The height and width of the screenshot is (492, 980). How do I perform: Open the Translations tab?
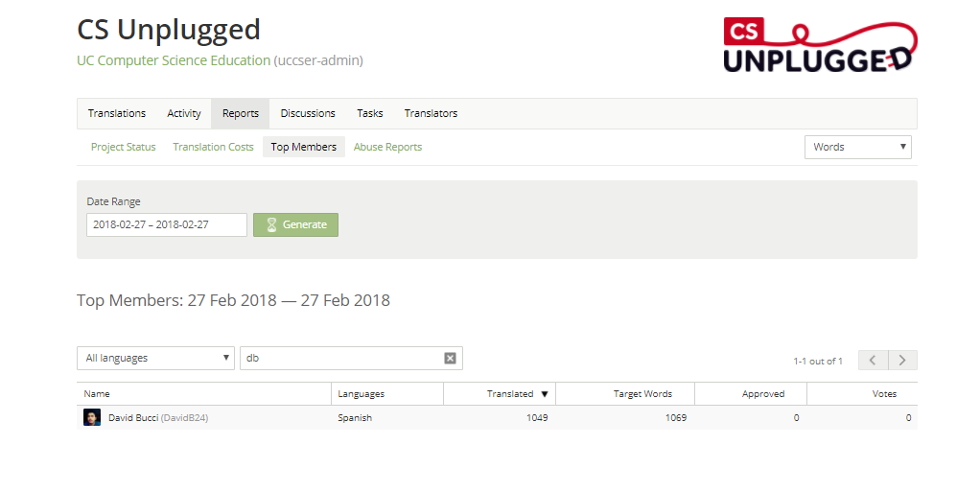(117, 113)
